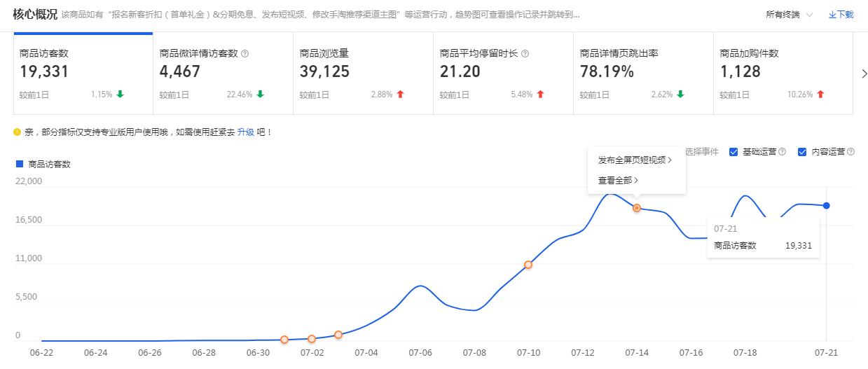Open 查看全部 in event popup
The height and width of the screenshot is (369, 868).
click(618, 180)
